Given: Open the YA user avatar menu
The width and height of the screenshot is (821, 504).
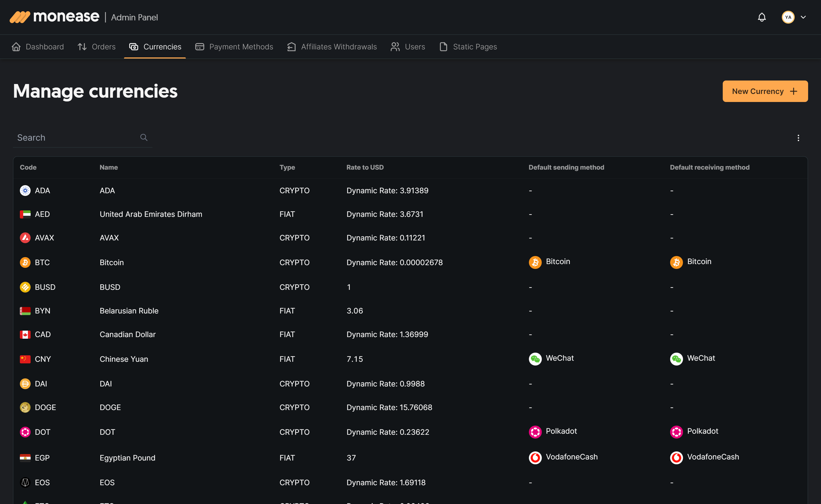Looking at the screenshot, I should coord(788,17).
